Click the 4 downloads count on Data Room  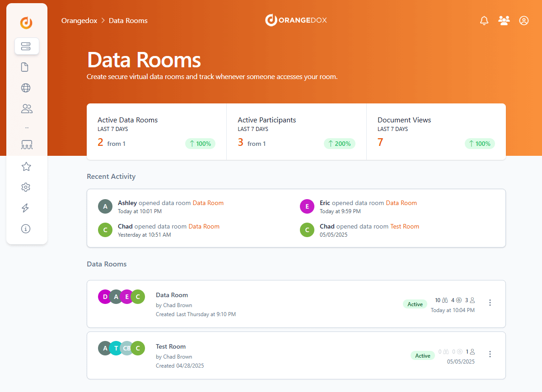[456, 300]
